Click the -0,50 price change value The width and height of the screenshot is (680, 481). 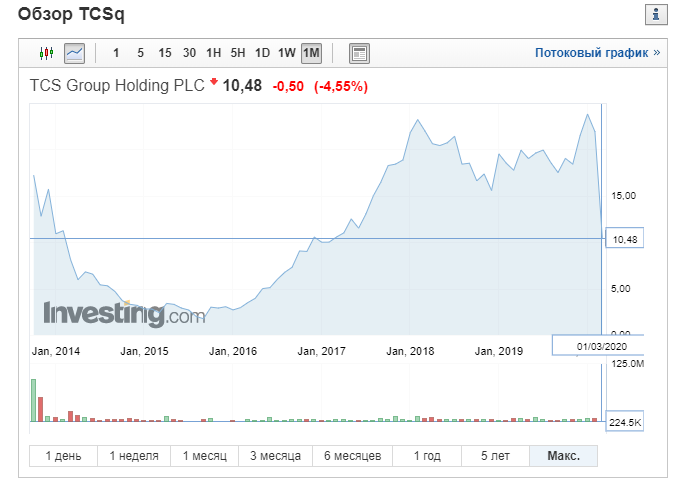(288, 86)
